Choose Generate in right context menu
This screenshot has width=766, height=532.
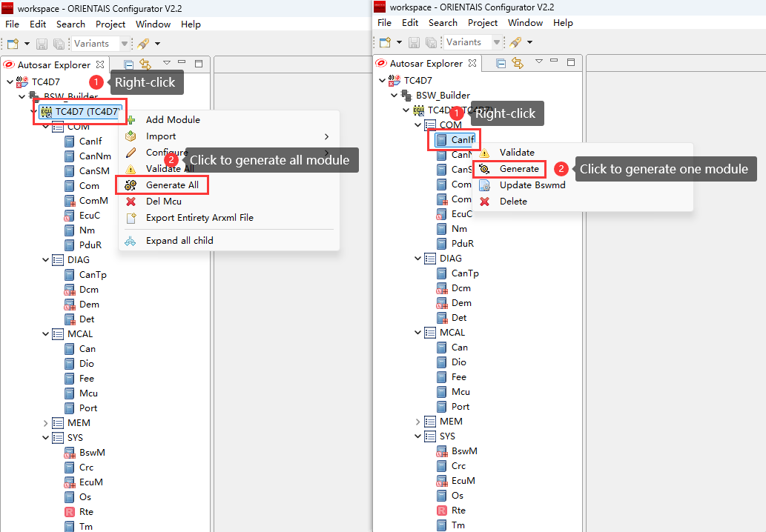[518, 169]
